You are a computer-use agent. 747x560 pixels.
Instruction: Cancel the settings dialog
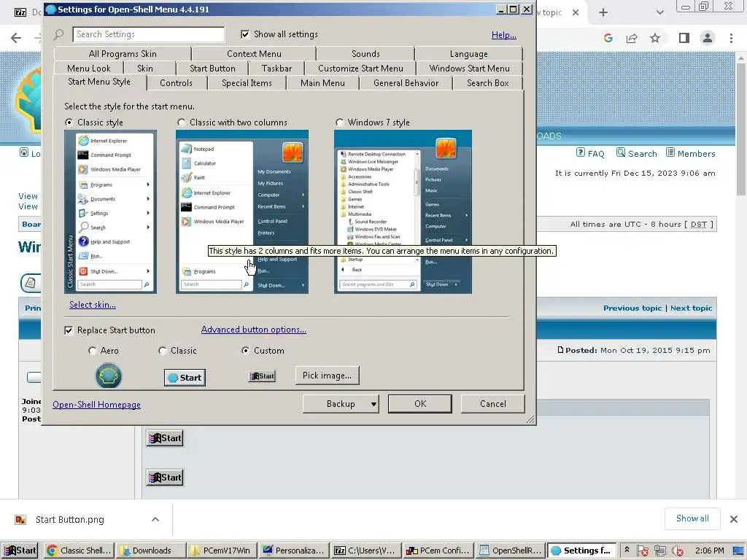[x=493, y=404]
